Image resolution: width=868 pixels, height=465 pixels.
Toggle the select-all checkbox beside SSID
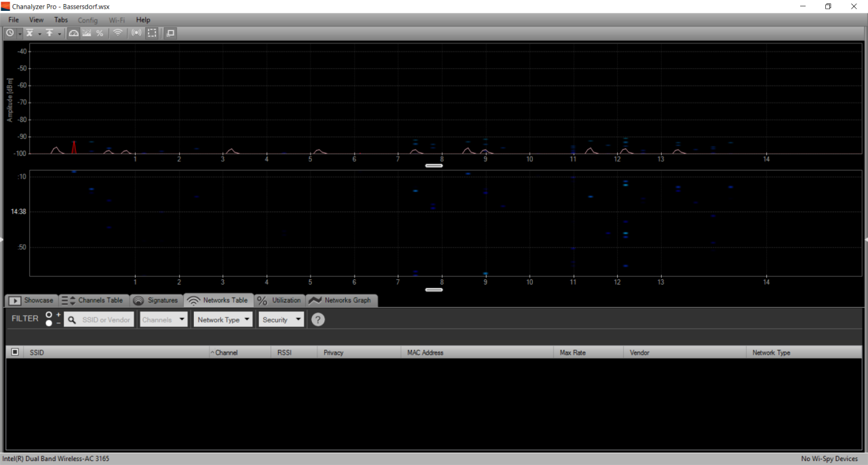tap(15, 352)
